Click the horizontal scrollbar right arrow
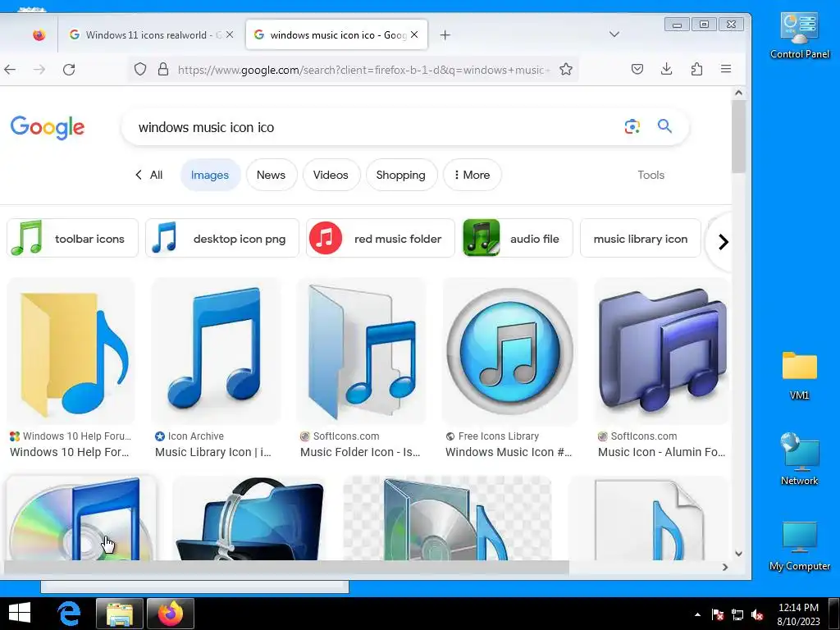This screenshot has height=630, width=840. click(725, 567)
